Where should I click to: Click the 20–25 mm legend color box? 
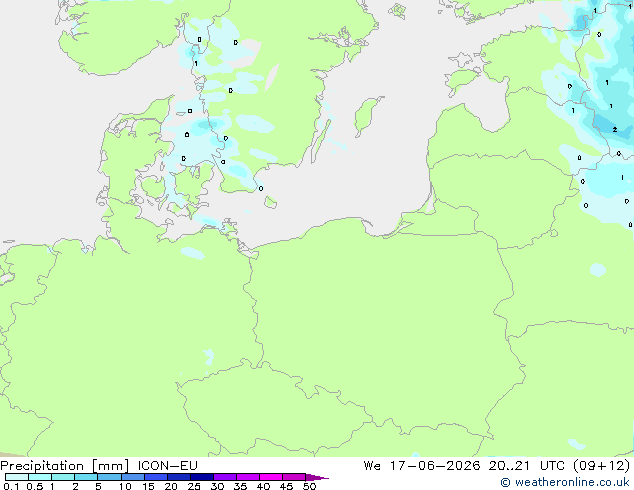[x=178, y=477]
